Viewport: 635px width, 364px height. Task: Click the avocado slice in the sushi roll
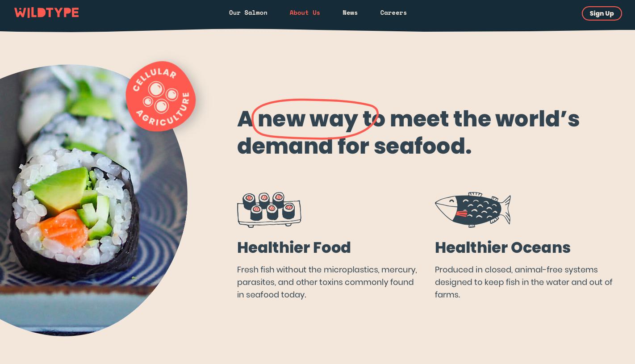(x=60, y=190)
